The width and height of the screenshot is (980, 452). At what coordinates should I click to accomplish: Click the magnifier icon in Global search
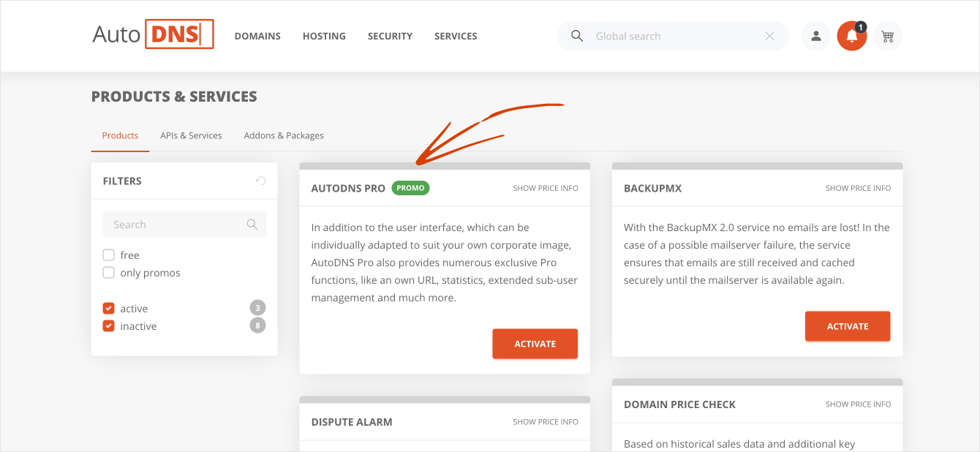pyautogui.click(x=577, y=36)
